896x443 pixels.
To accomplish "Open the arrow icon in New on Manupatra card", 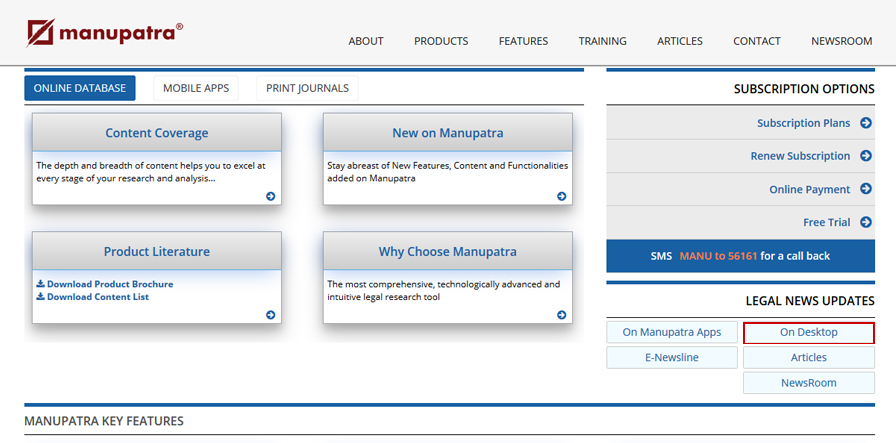I will coord(561,196).
